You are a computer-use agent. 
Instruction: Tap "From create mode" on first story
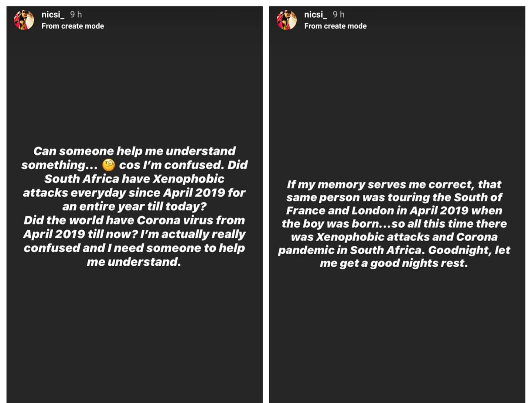point(73,26)
